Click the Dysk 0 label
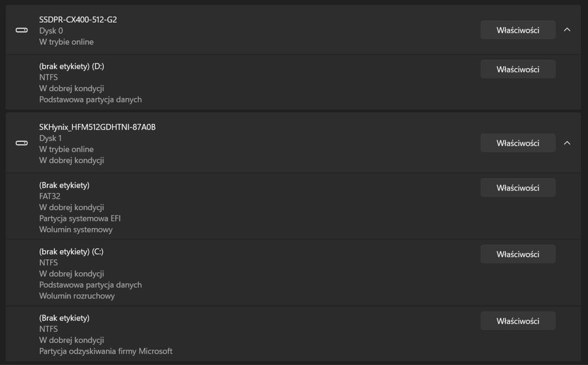Screen dimensions: 588x365 point(51,31)
